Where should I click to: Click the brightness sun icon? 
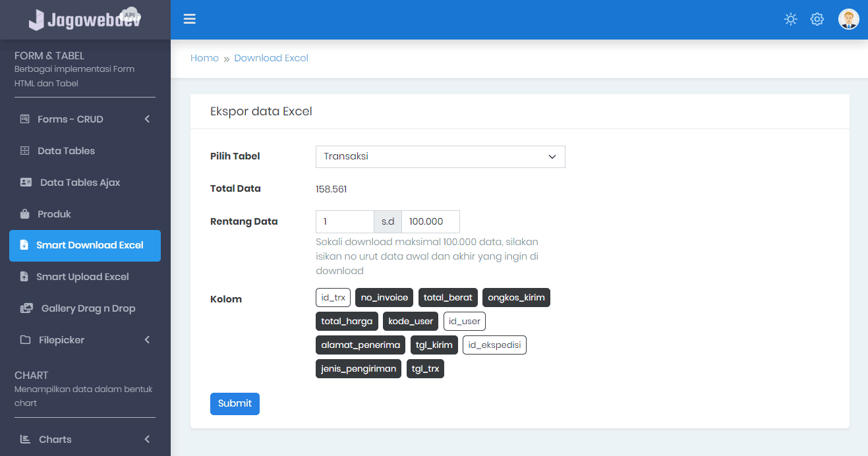coord(790,19)
